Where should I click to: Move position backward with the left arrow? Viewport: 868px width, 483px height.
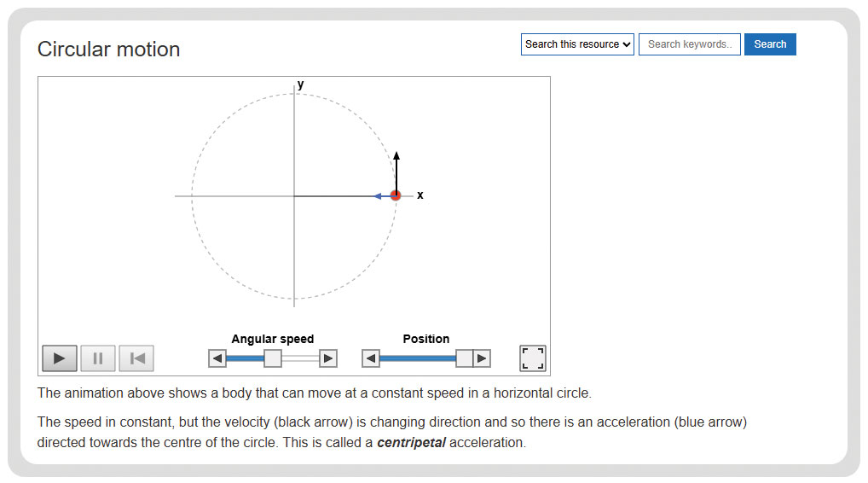(x=370, y=358)
